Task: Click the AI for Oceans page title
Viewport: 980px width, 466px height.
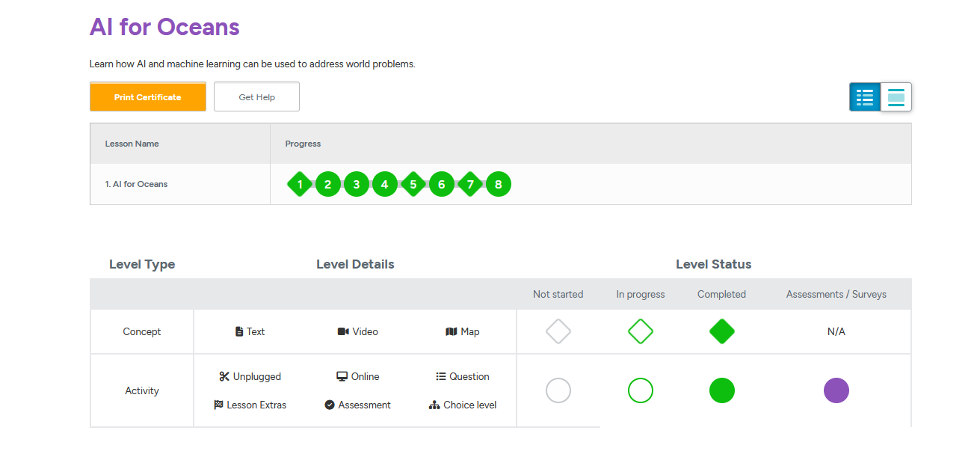Action: (164, 27)
